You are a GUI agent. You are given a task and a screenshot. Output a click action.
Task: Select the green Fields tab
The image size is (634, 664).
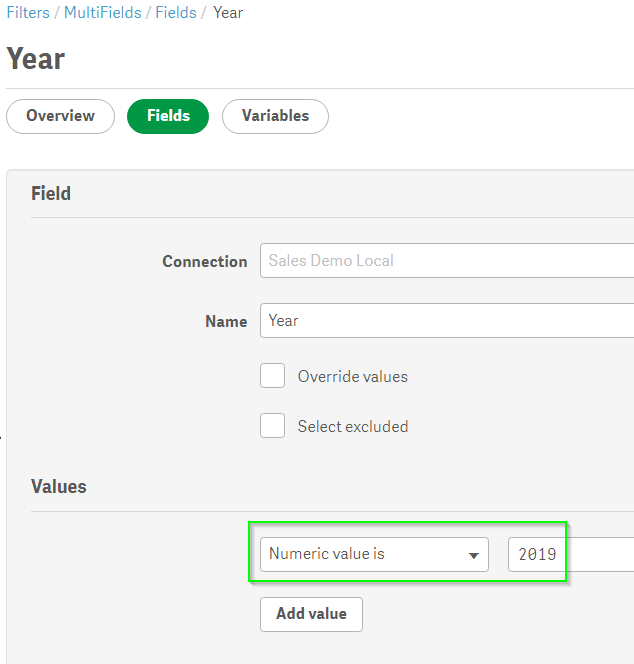(x=168, y=116)
